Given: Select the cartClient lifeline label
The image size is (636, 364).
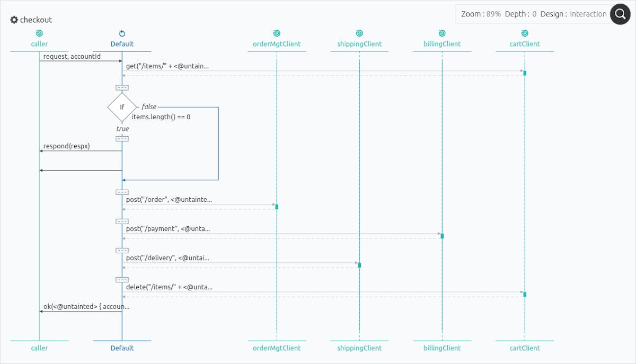Looking at the screenshot, I should click(524, 44).
